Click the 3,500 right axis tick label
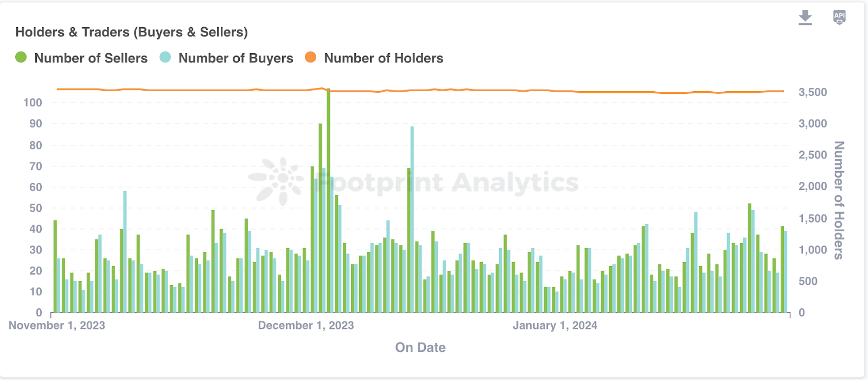Screen dimensions: 868x380 tap(812, 92)
